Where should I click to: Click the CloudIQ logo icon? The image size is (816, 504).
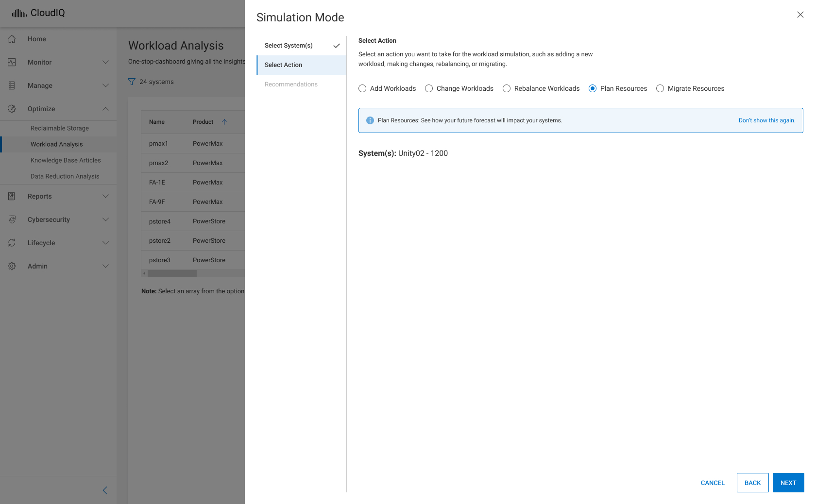coord(19,13)
